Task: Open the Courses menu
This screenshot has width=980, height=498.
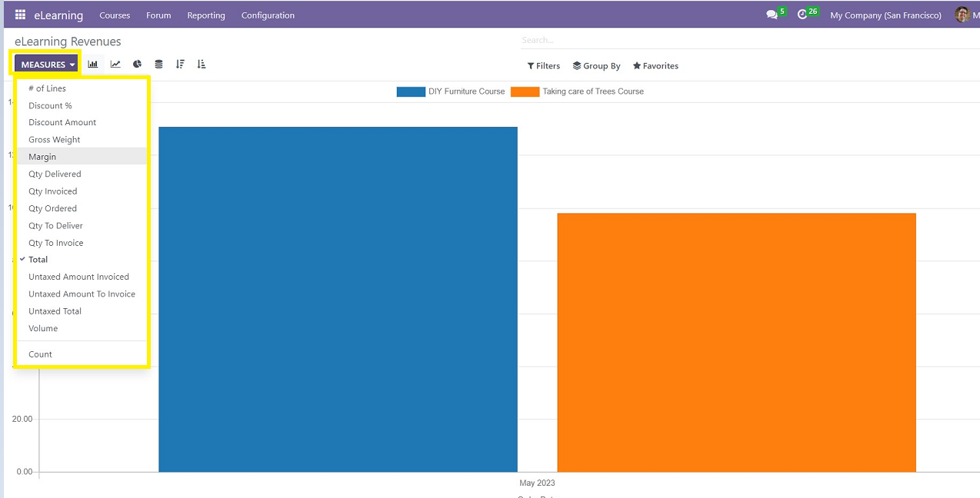Action: point(115,15)
